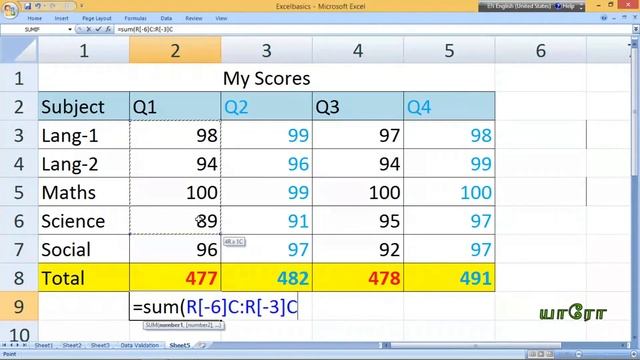The image size is (640, 360).
Task: Confirm the formula with the checkmark icon
Action: [98, 29]
